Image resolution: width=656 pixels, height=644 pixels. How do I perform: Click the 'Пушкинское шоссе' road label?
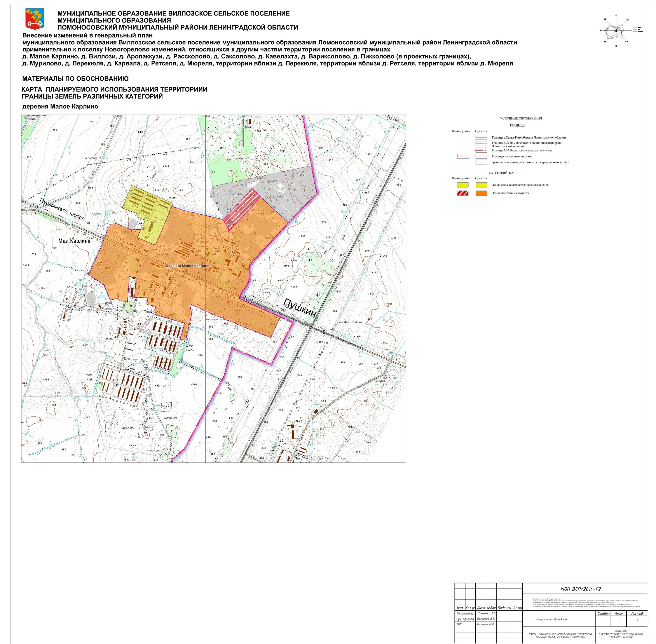(x=62, y=210)
